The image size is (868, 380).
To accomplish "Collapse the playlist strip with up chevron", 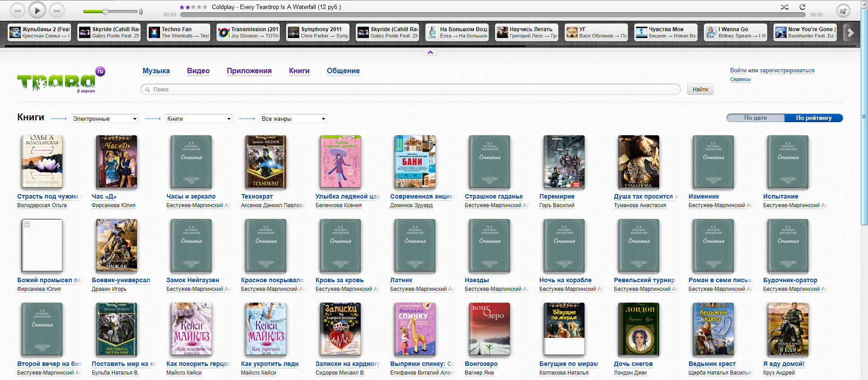I will point(430,52).
